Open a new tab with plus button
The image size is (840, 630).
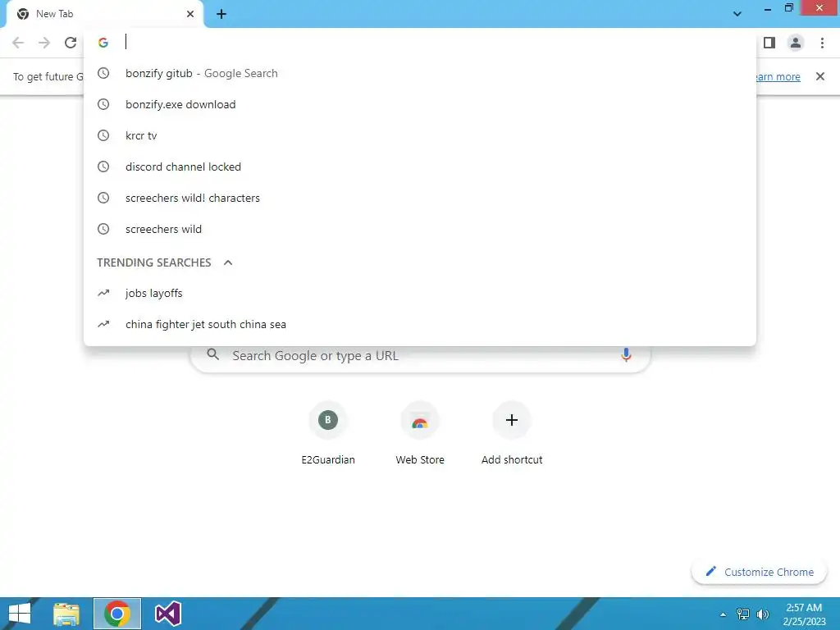pyautogui.click(x=221, y=14)
